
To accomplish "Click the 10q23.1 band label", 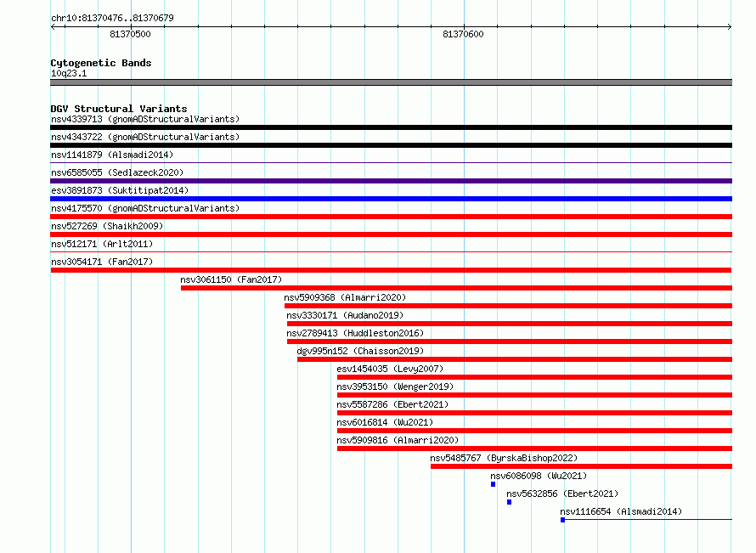I will coord(69,73).
